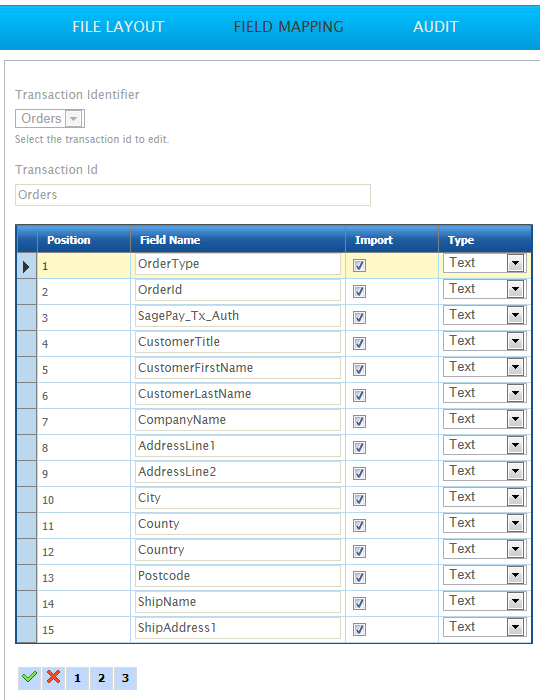Toggle Import checkbox for CompanyName
Image resolution: width=540 pixels, height=700 pixels.
(359, 421)
